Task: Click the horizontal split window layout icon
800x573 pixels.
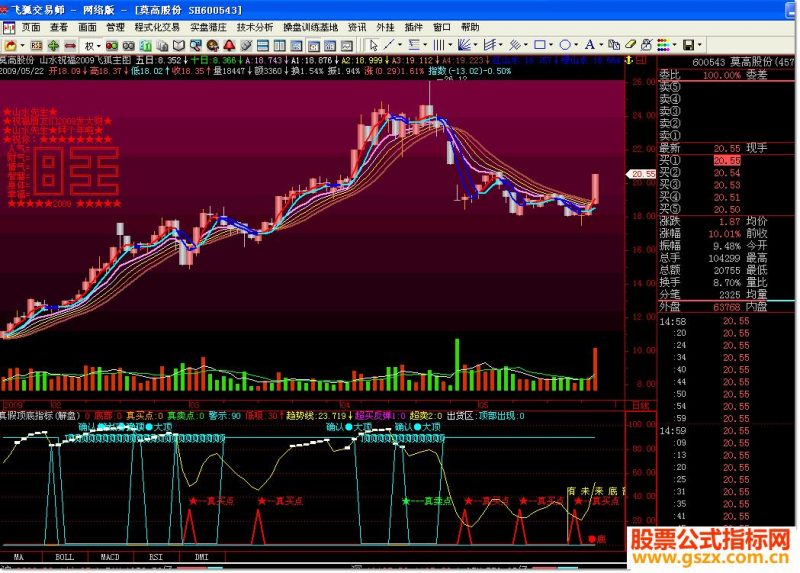Action: pos(263,46)
